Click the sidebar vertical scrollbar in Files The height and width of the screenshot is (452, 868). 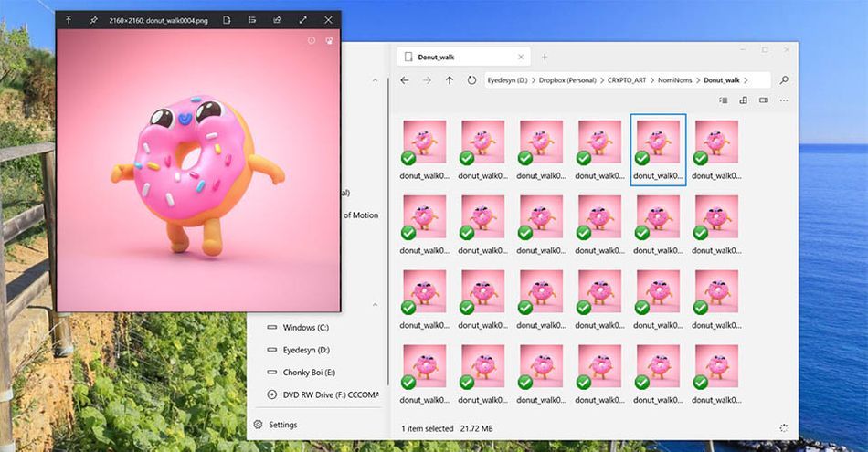point(388,231)
